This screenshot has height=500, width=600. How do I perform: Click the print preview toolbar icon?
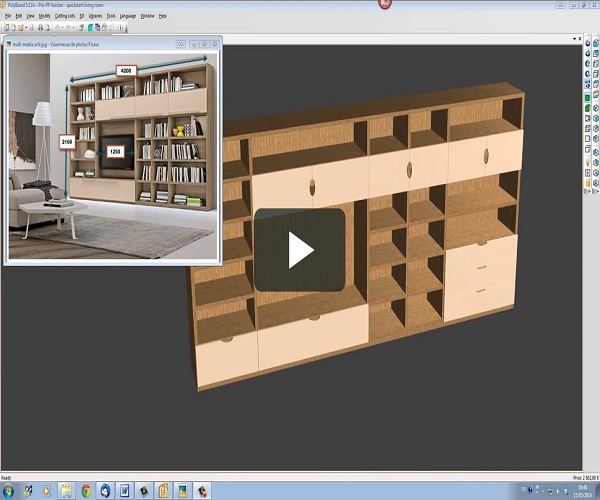pyautogui.click(x=47, y=28)
